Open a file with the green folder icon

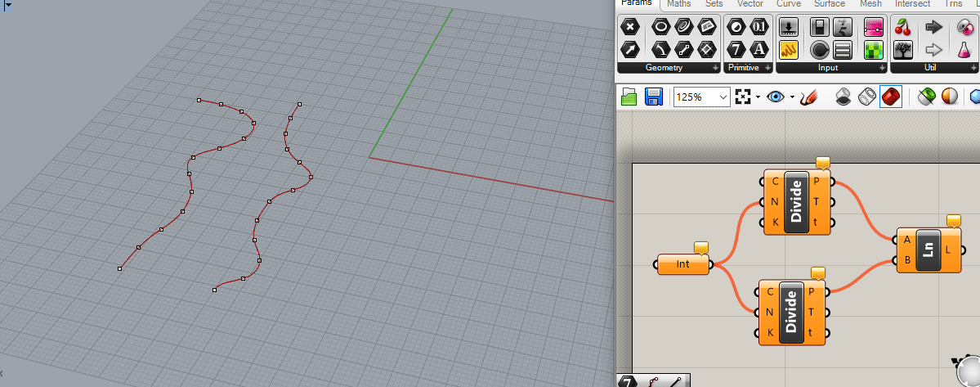pyautogui.click(x=629, y=97)
